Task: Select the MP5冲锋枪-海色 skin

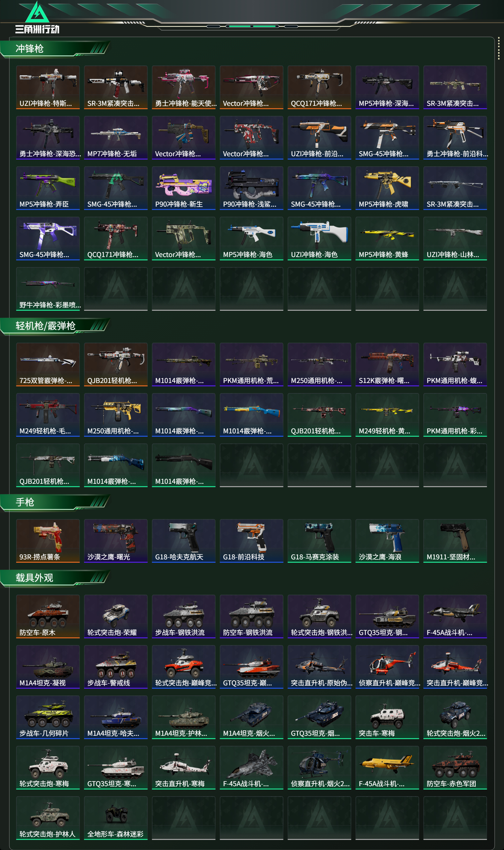Action: tap(252, 239)
